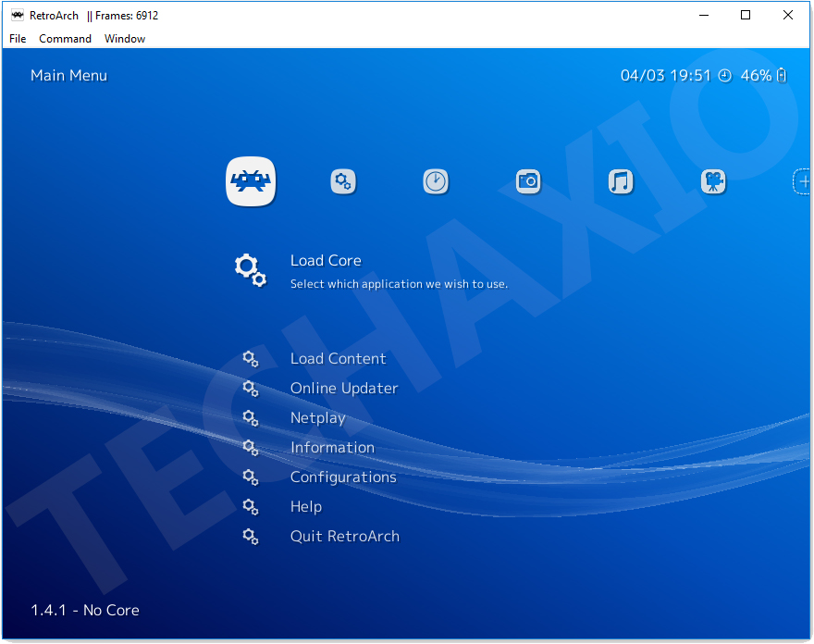This screenshot has height=644, width=814.
Task: Select Quit RetroArch
Action: tap(344, 536)
